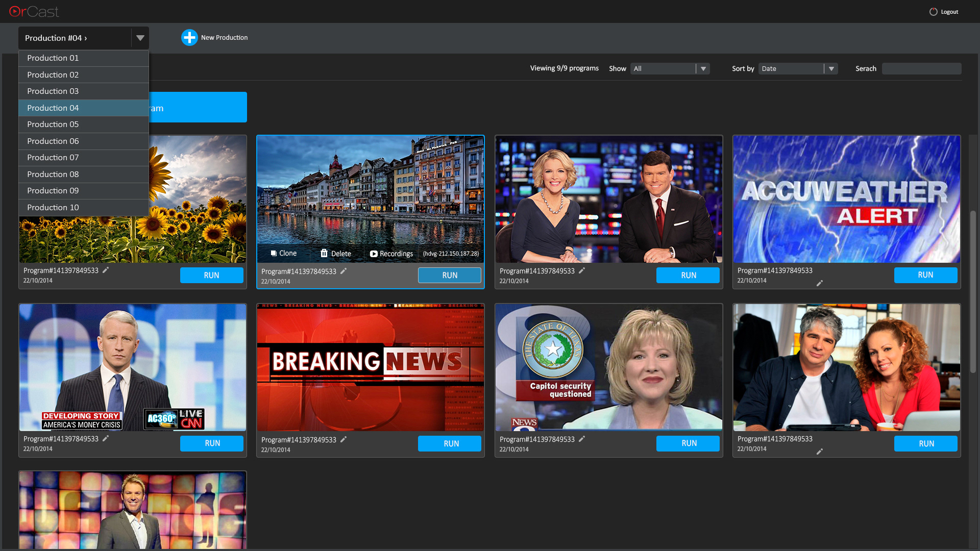Open Recordings from the play icon

pos(374,254)
